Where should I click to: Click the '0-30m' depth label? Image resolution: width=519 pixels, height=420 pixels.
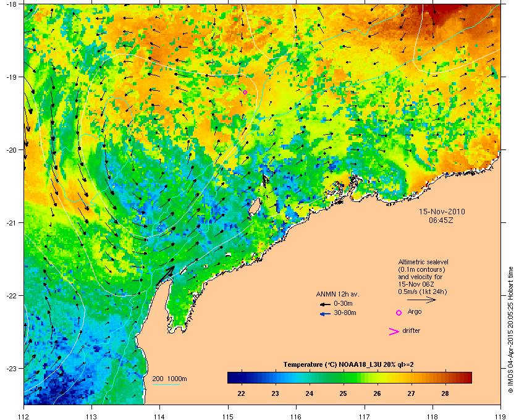pyautogui.click(x=343, y=303)
